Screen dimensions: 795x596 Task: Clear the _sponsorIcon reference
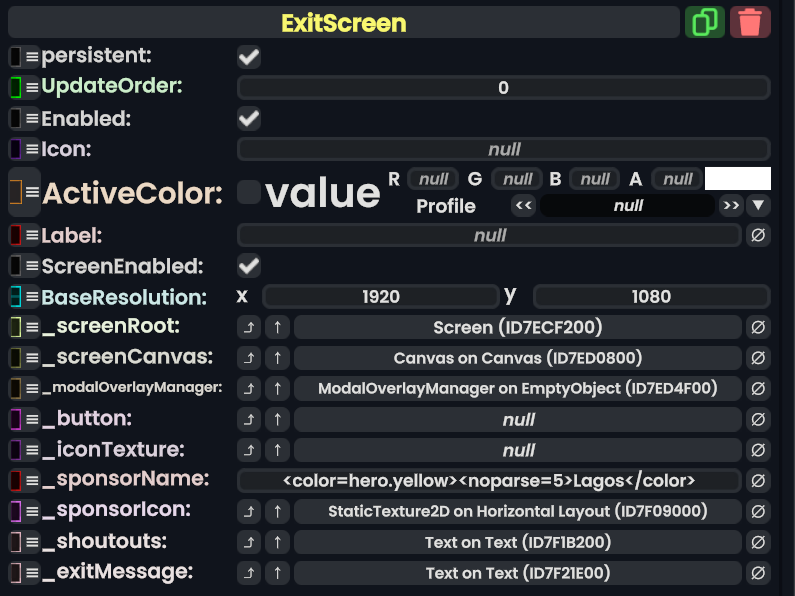pyautogui.click(x=758, y=512)
